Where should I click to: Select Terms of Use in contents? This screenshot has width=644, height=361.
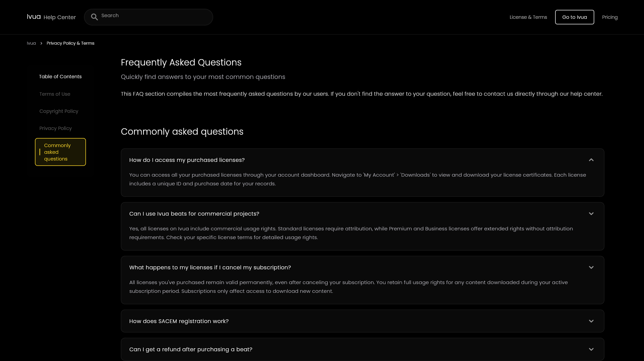tap(55, 94)
